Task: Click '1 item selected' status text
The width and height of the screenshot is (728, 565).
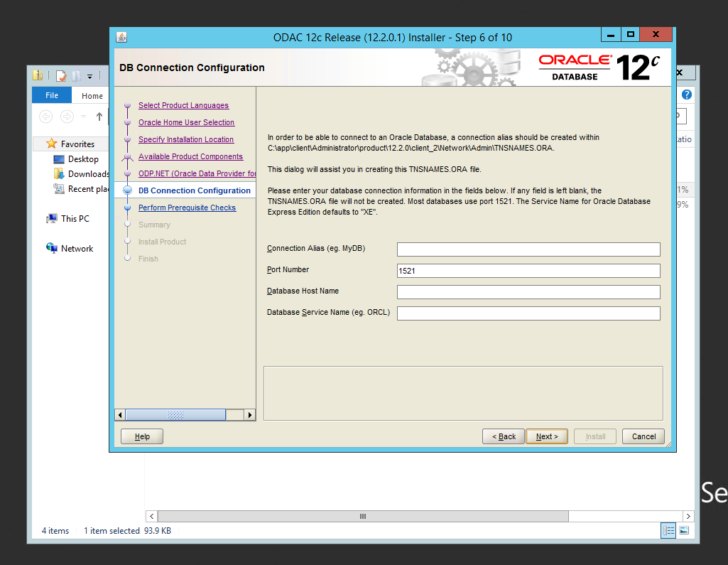Action: [x=112, y=531]
